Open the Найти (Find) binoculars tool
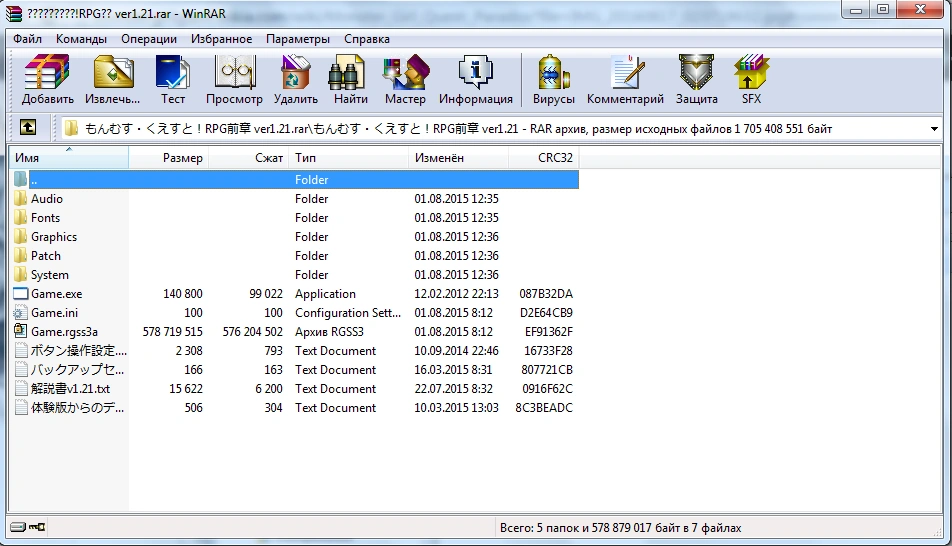The width and height of the screenshot is (952, 546). tap(350, 79)
